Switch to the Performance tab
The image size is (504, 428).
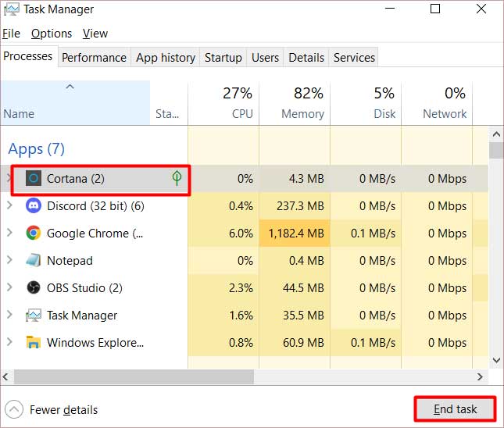(95, 58)
